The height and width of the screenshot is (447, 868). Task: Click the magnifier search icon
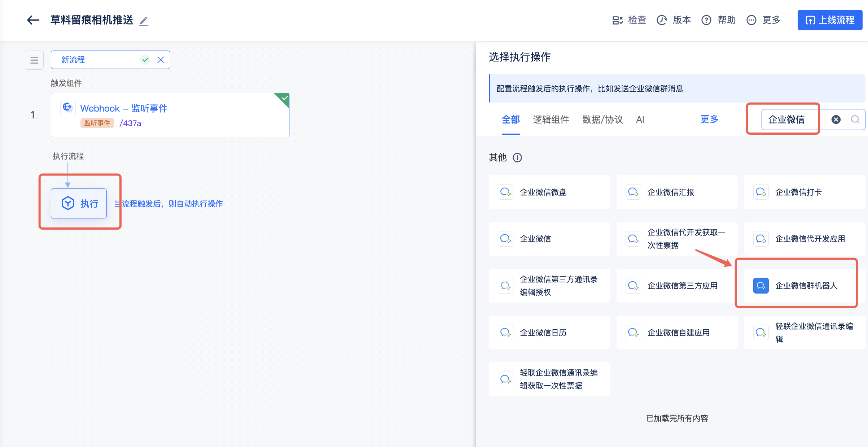point(855,120)
